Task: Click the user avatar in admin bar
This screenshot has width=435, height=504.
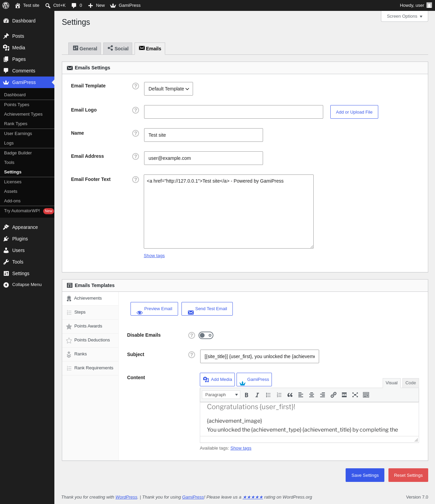Action: point(429,5)
